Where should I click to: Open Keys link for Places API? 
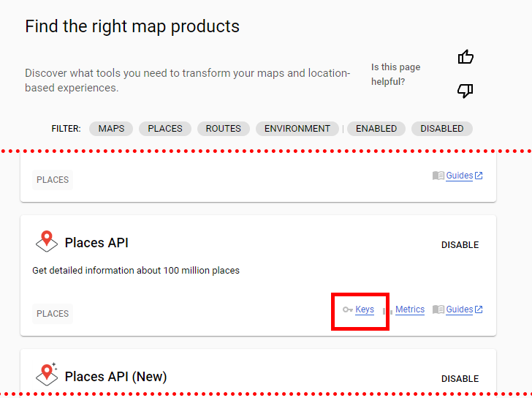[365, 309]
